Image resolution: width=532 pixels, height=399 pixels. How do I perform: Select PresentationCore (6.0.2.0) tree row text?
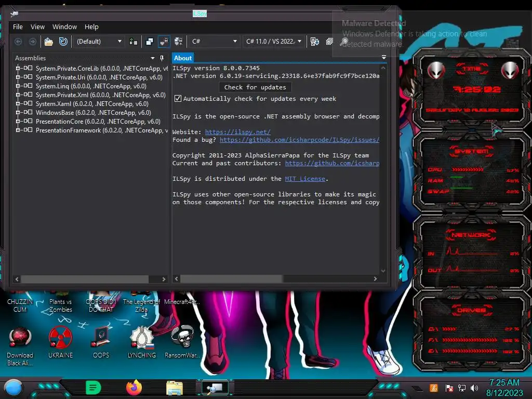[98, 122]
